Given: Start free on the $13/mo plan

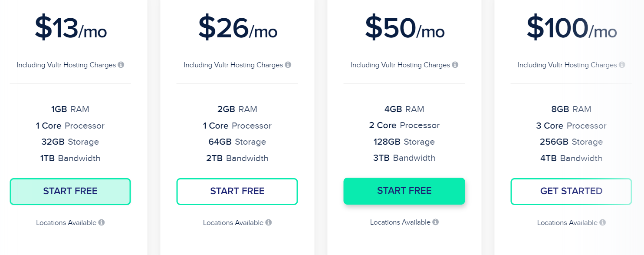Looking at the screenshot, I should (70, 191).
